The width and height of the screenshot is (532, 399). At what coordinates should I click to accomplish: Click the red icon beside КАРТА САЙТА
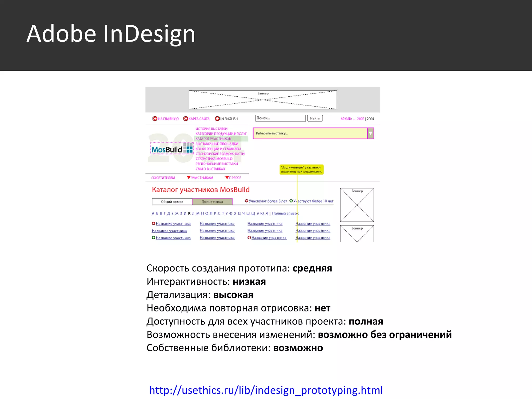point(185,119)
